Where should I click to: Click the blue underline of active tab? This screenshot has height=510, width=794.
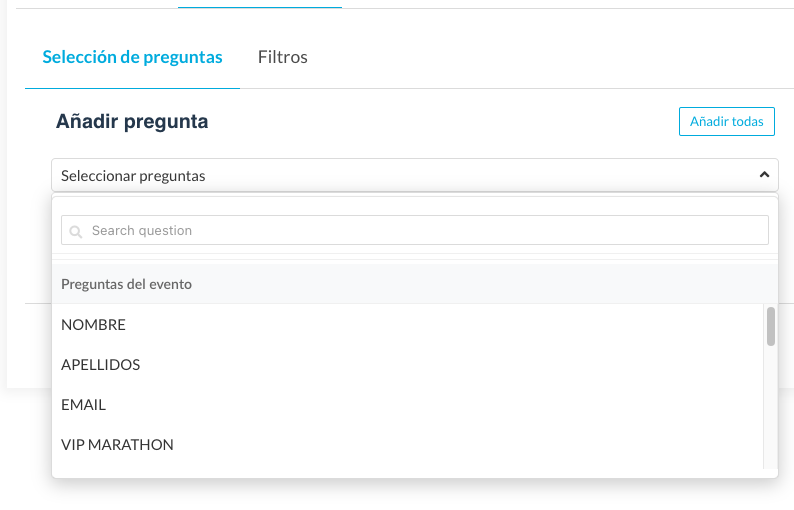point(132,88)
